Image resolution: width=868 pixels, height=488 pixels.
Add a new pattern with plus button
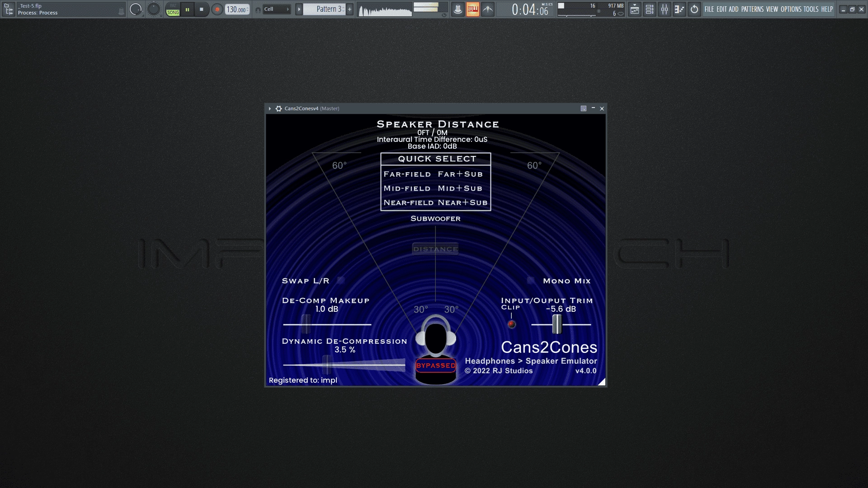(349, 9)
